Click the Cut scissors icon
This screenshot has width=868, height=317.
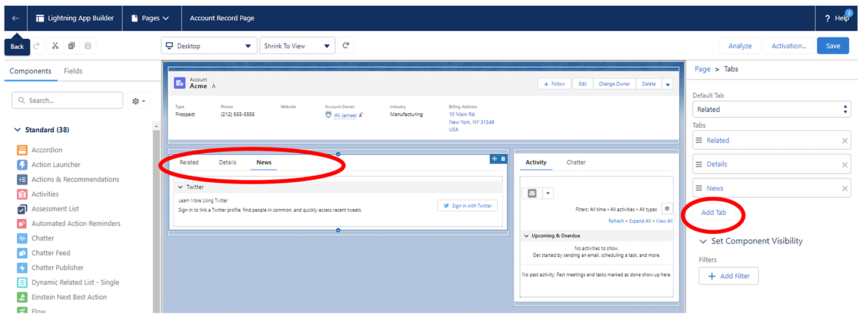55,46
